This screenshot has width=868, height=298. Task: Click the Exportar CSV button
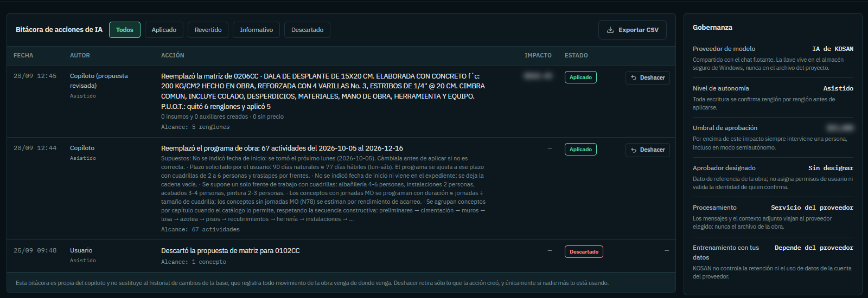coord(633,30)
